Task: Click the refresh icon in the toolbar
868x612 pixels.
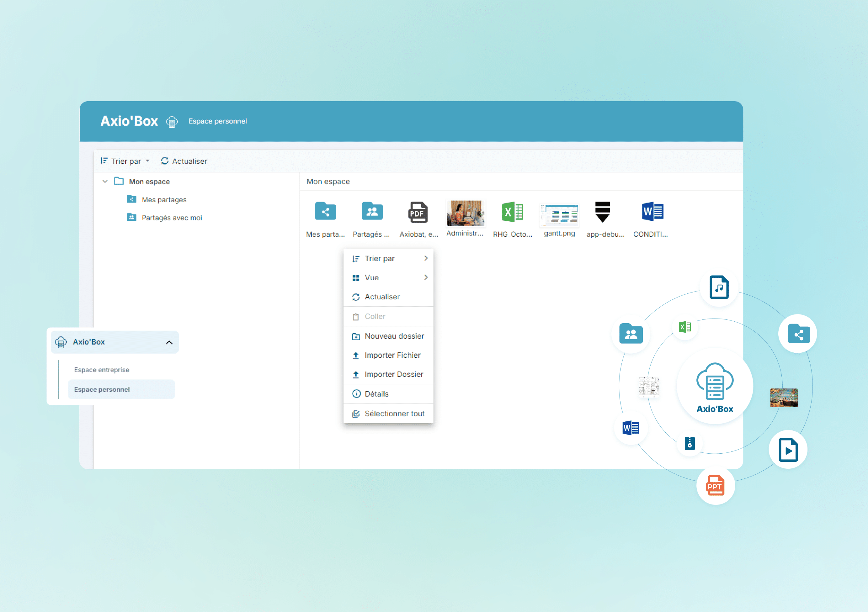Action: 164,161
